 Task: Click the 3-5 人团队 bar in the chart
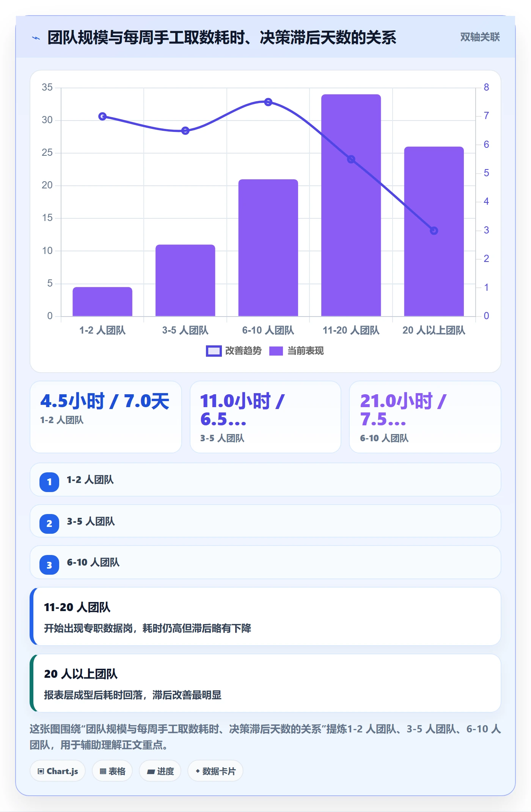pyautogui.click(x=185, y=280)
